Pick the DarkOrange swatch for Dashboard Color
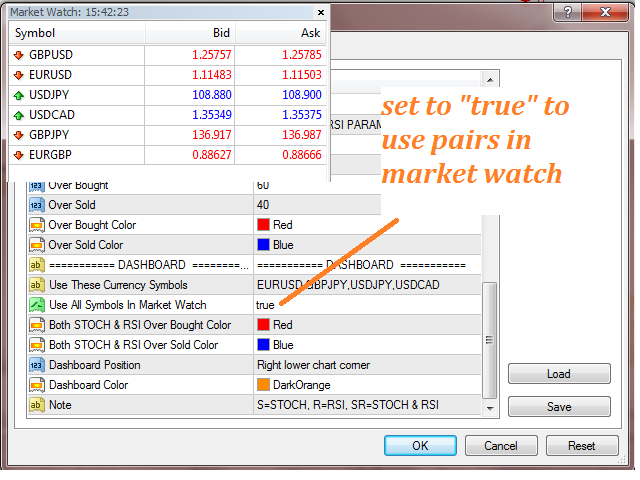Screen dimensions: 640x480 click(x=263, y=385)
